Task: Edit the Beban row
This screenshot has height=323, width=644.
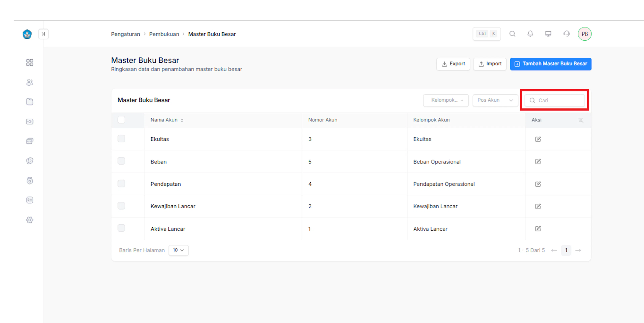Action: pyautogui.click(x=538, y=162)
